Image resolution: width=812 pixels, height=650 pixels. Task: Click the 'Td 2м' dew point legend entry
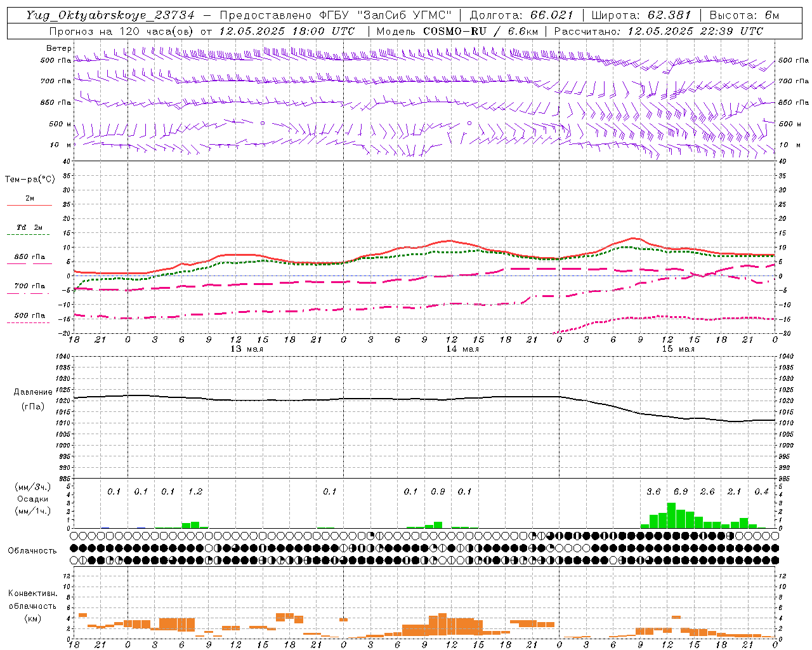tap(29, 227)
